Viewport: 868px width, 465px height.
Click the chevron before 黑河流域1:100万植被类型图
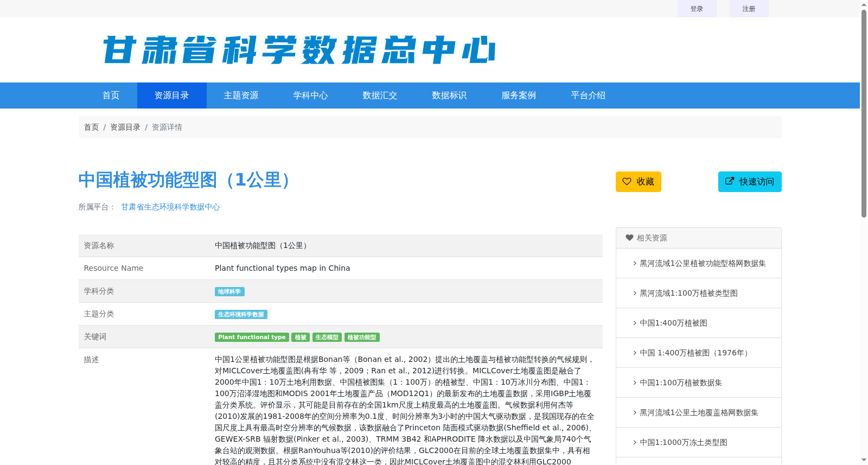coord(635,293)
